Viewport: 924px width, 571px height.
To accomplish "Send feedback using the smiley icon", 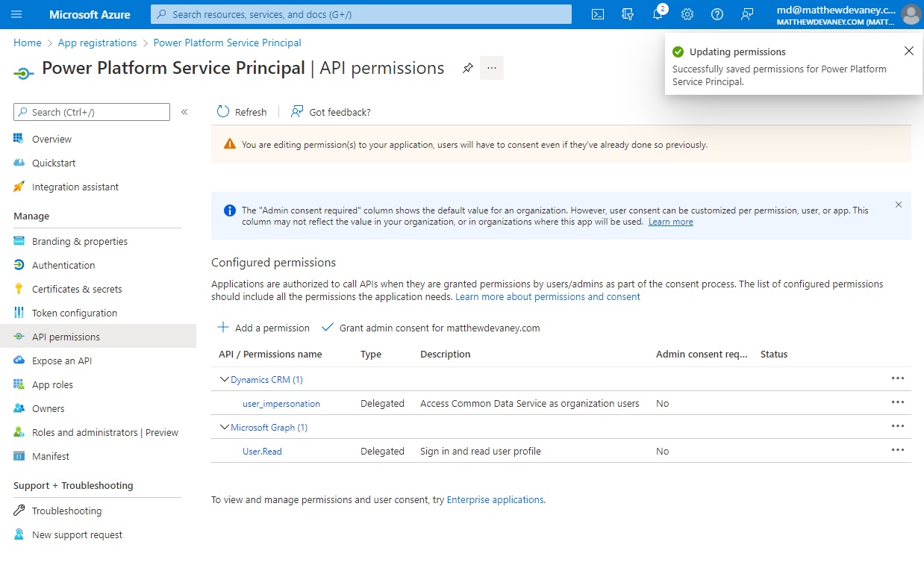I will click(746, 13).
